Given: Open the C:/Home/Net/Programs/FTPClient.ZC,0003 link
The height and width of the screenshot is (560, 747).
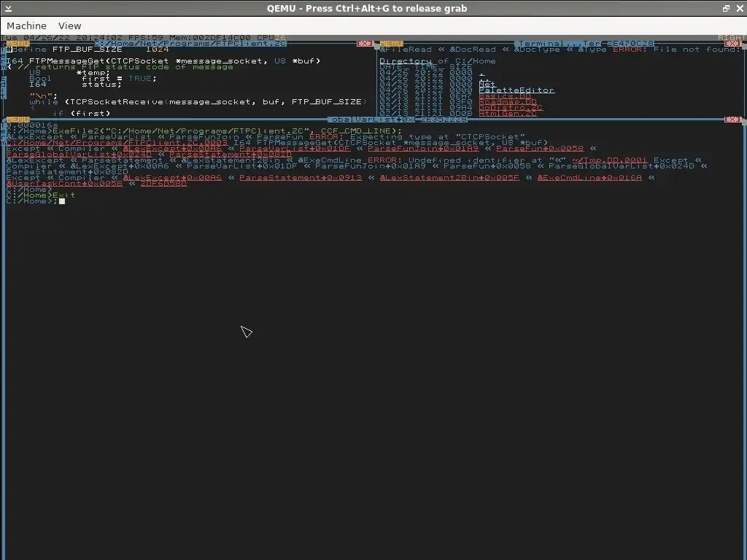Looking at the screenshot, I should [117, 142].
